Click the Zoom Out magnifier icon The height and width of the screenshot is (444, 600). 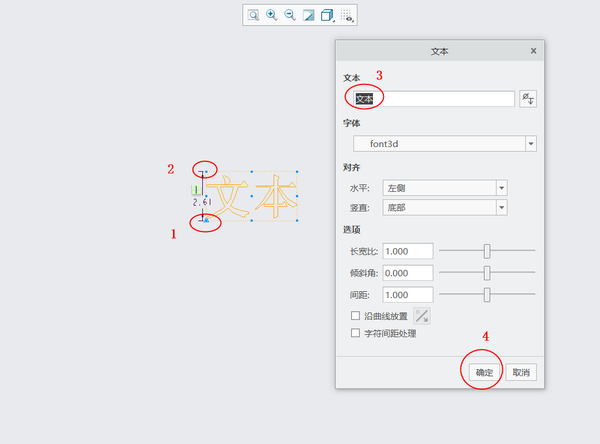290,15
